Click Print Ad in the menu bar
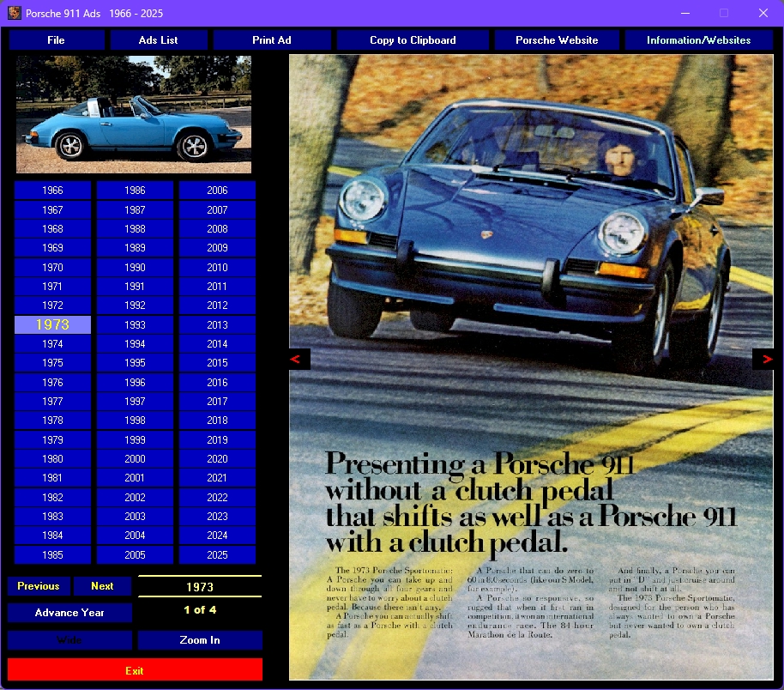The width and height of the screenshot is (784, 690). [272, 40]
